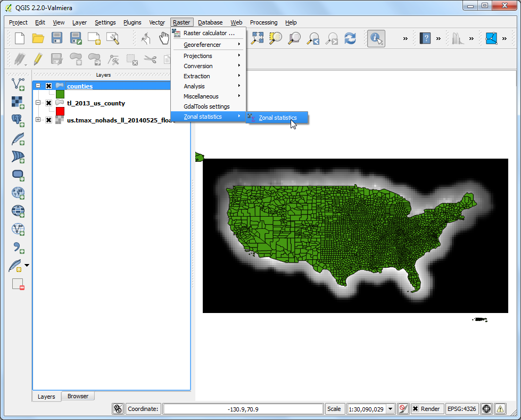
Task: Click the Add Vector Layer icon
Action: coord(18,85)
